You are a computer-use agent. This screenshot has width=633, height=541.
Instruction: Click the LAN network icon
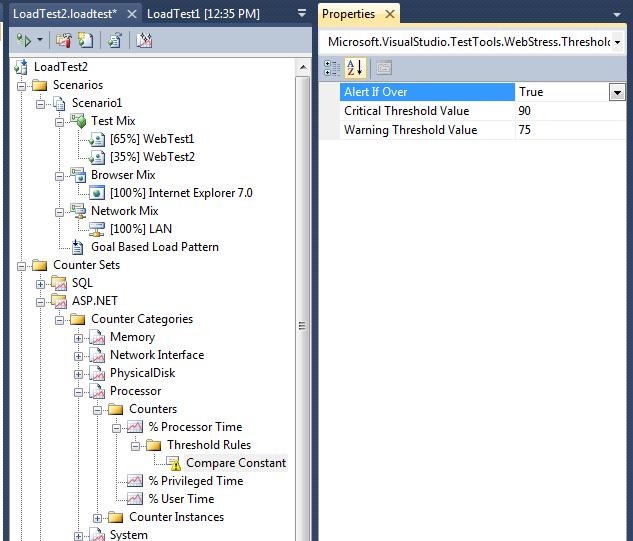click(x=97, y=229)
